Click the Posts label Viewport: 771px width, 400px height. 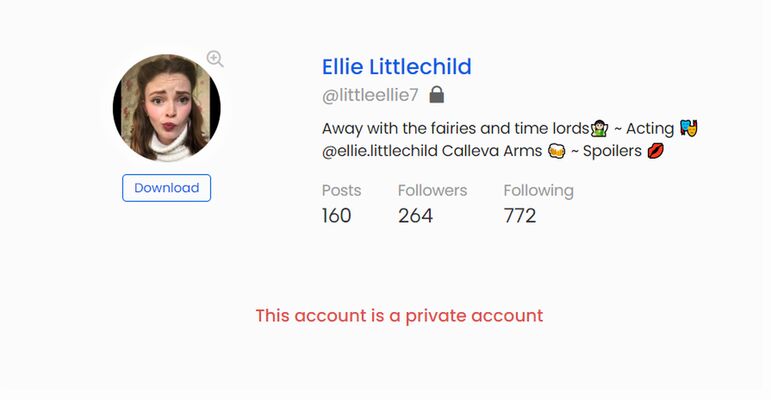pyautogui.click(x=341, y=190)
